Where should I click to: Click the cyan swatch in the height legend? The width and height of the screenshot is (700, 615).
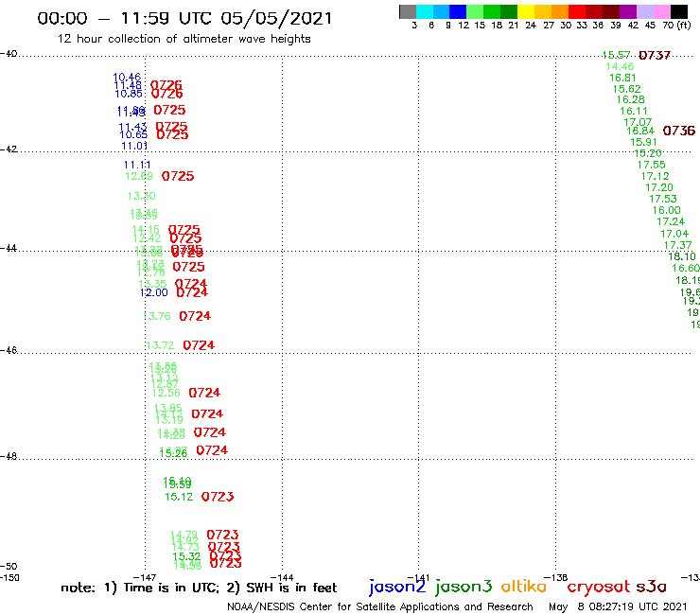pos(425,11)
